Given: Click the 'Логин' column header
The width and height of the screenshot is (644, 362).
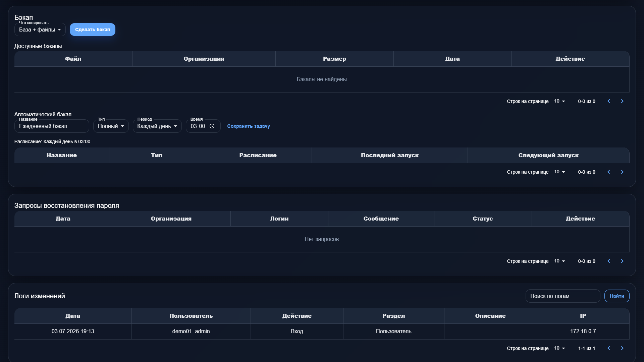Looking at the screenshot, I should point(279,219).
